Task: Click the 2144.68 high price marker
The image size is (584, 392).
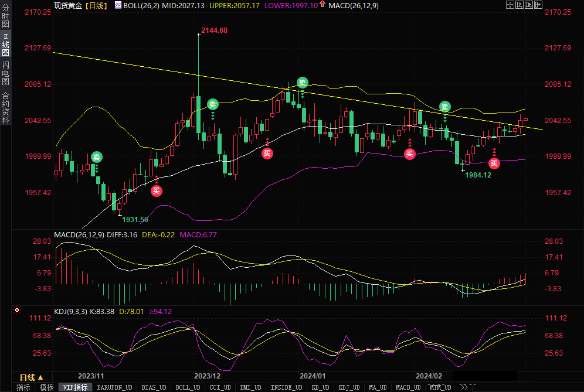Action: point(214,30)
